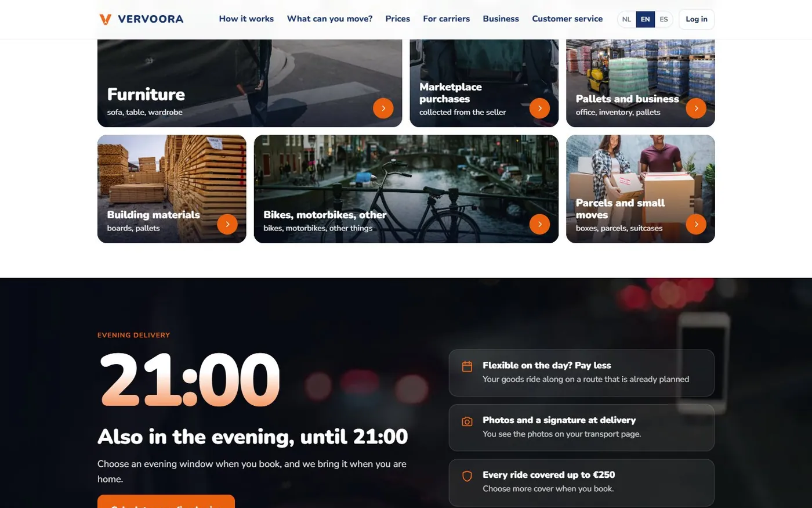Screen dimensions: 812x508
Task: Click the large '21:00' time display
Action: click(x=190, y=380)
